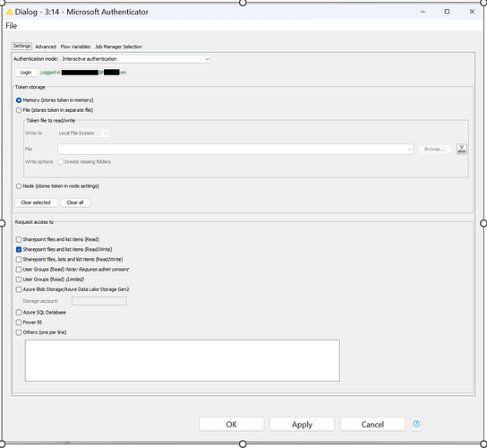Viewport: 487px width, 448px height.
Task: Minimize the Microsoft Authenticator dialog
Action: (423, 12)
